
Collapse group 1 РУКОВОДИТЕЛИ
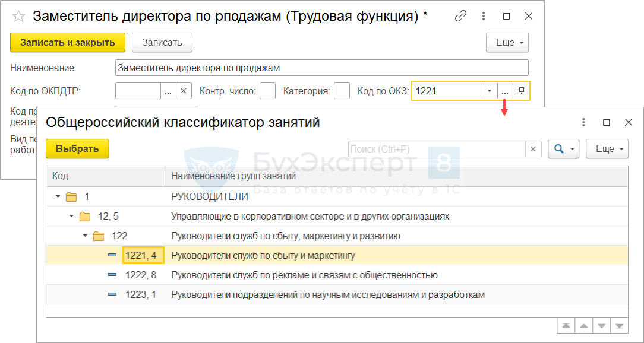tap(58, 197)
